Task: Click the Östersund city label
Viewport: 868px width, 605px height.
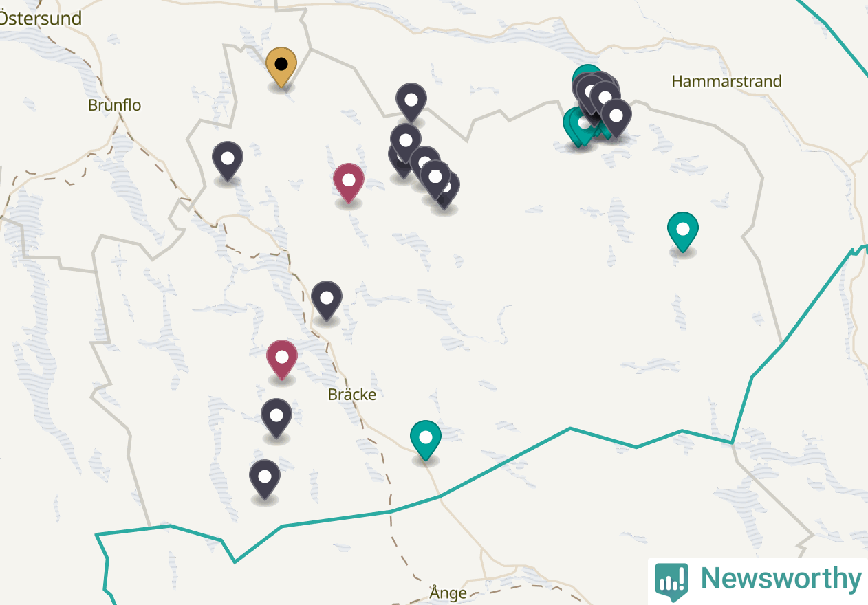Action: tap(40, 19)
